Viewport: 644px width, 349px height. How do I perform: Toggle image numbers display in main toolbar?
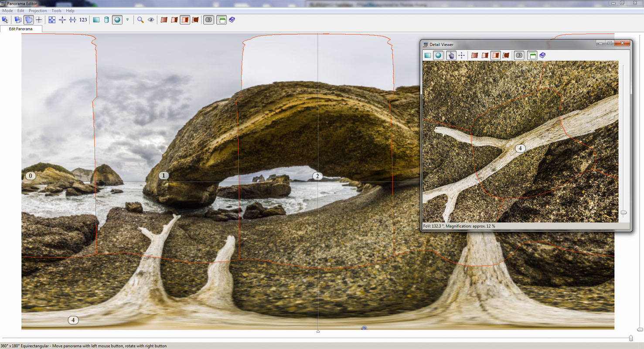coord(208,20)
